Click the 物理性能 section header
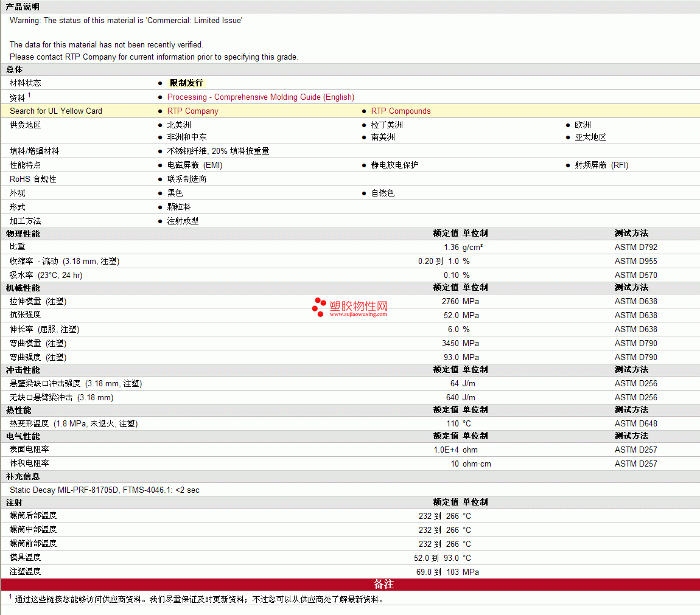 point(23,234)
